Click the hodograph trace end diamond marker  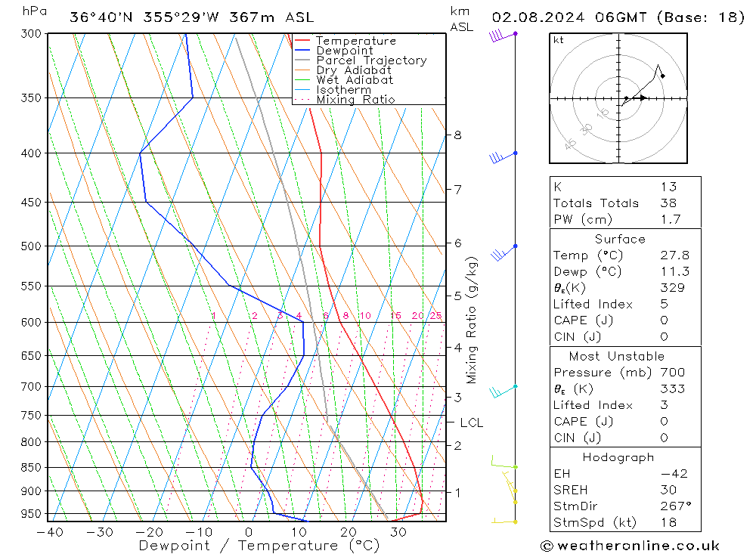tap(663, 76)
